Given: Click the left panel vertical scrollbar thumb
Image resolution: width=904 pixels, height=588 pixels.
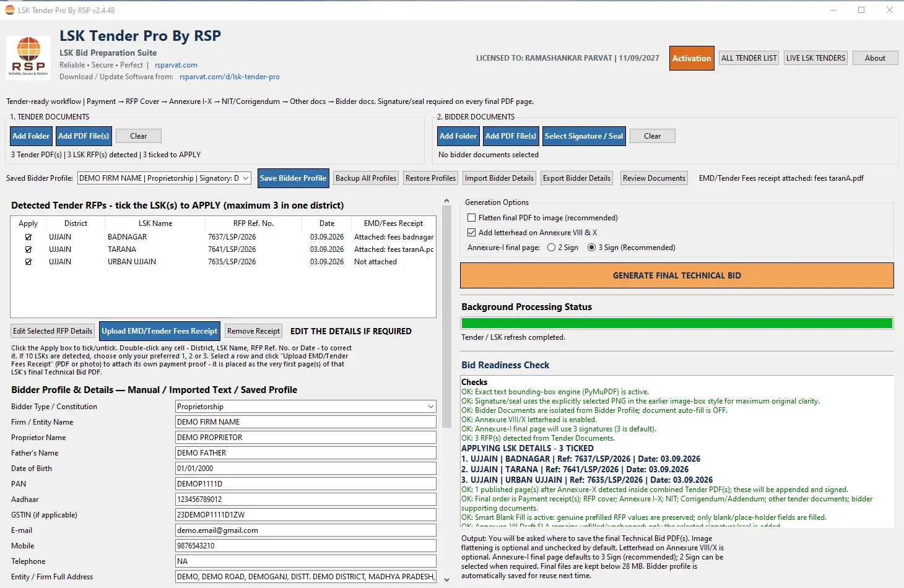Looking at the screenshot, I should (446, 318).
